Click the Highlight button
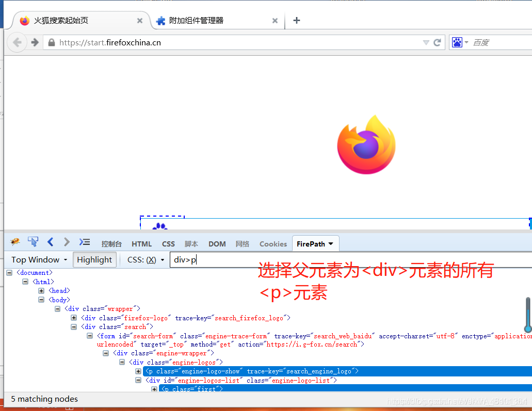Screen dimensions: 532x411 tap(94, 260)
